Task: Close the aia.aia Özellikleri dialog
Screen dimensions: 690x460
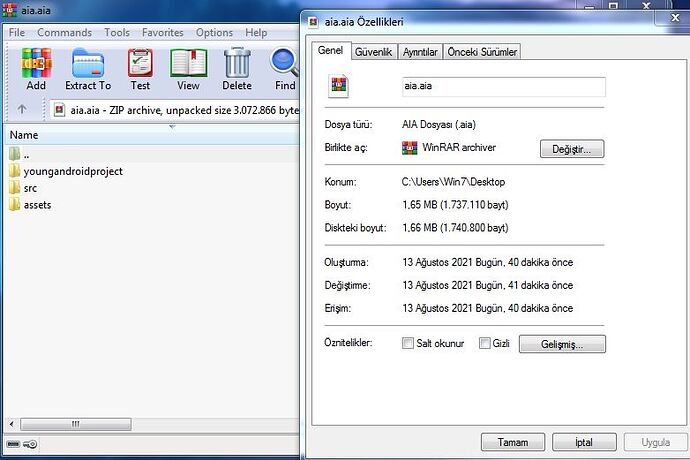Action: pos(675,18)
